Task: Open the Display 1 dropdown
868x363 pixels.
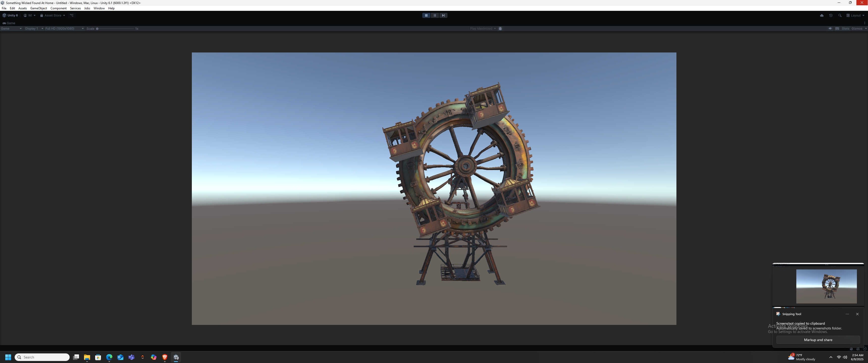Action: click(34, 29)
